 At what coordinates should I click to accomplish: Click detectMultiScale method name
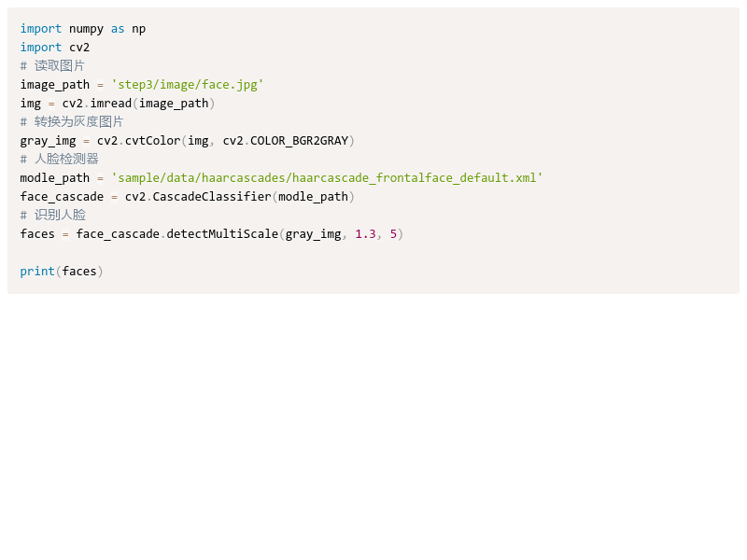tap(222, 234)
